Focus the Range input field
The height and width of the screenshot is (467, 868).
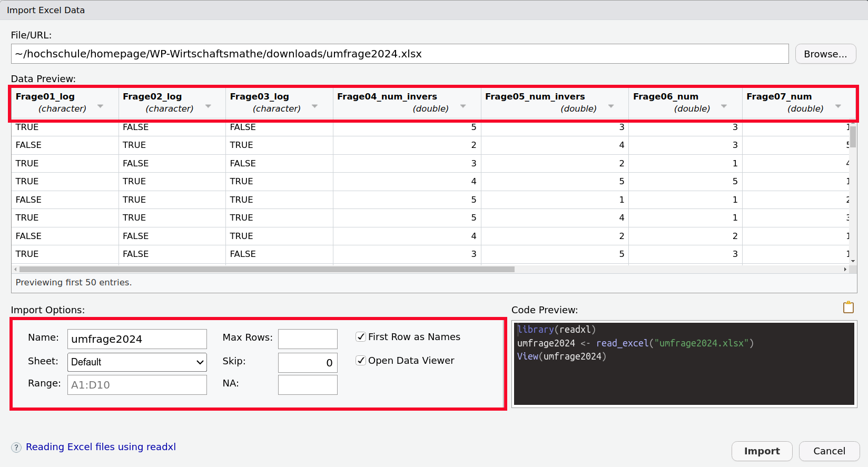pyautogui.click(x=137, y=385)
